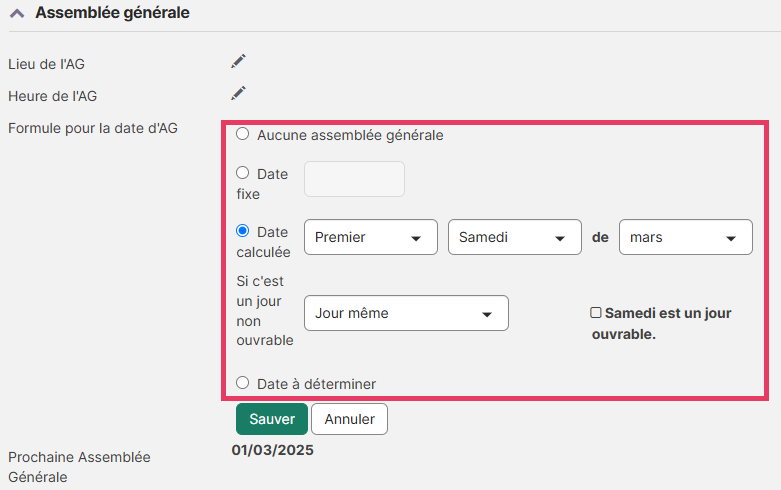
Task: Open the Jour même dropdown
Action: pyautogui.click(x=405, y=313)
